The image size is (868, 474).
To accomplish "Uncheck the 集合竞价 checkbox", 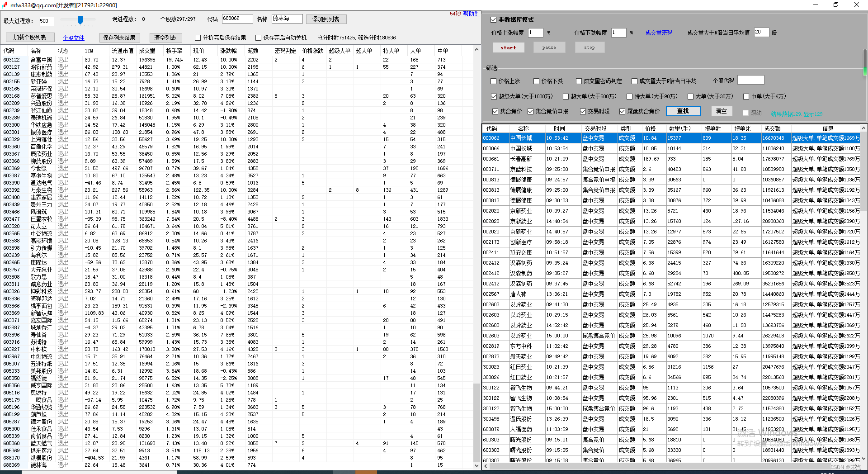I will click(x=495, y=112).
